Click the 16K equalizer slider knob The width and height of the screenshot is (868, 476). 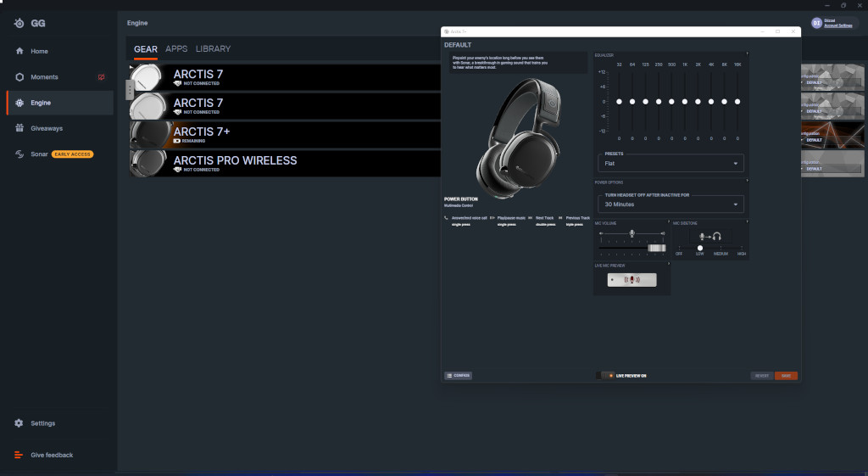tap(737, 102)
